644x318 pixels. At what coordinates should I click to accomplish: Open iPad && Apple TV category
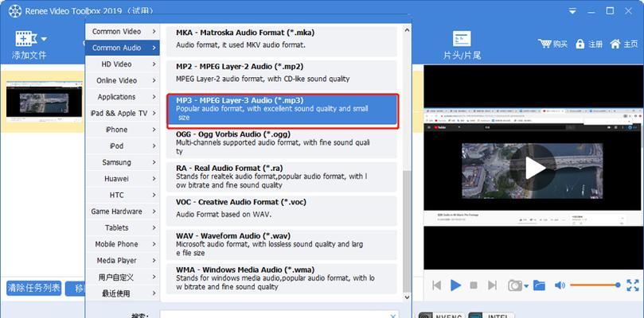(x=123, y=113)
